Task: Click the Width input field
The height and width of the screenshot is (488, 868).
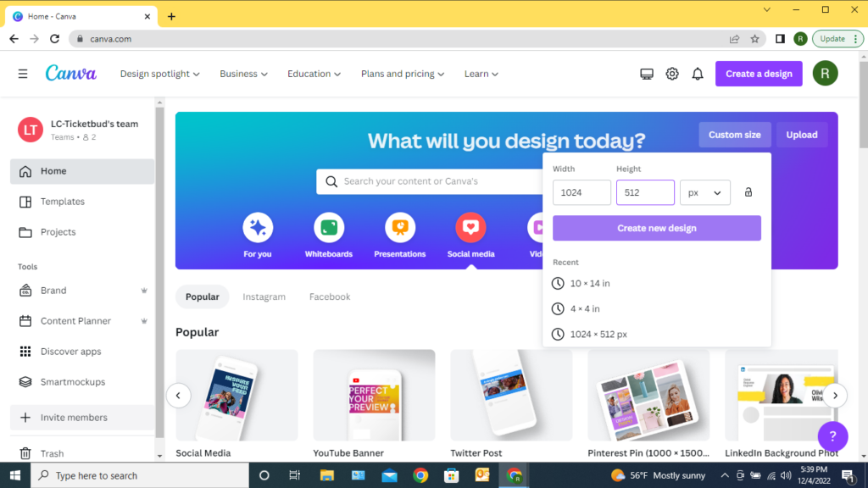Action: [581, 192]
